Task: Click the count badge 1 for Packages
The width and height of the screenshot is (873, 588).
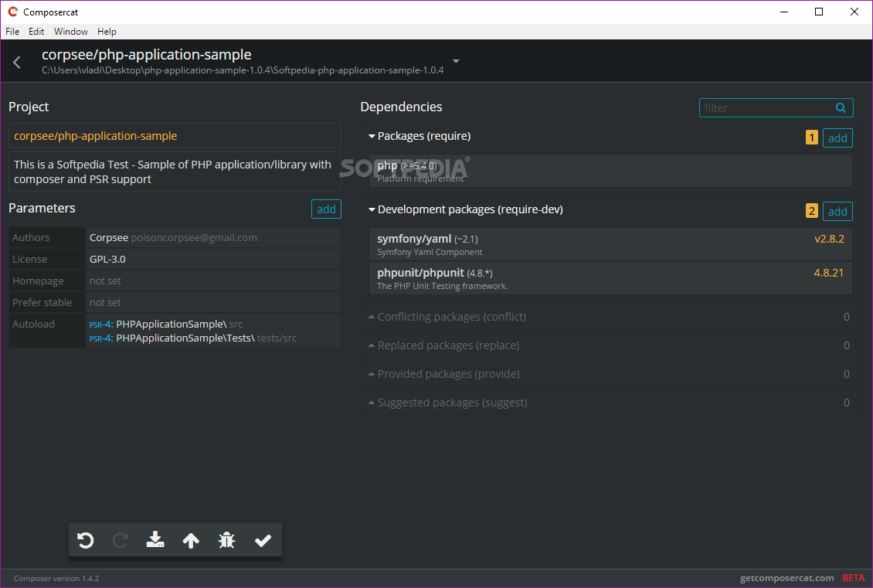Action: pyautogui.click(x=812, y=138)
